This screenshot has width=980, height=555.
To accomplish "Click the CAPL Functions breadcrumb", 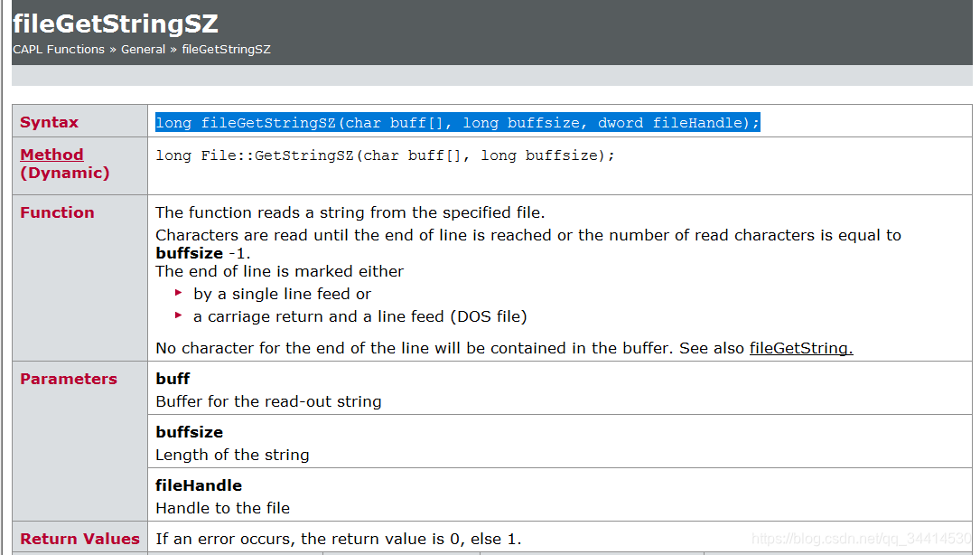I will click(59, 50).
